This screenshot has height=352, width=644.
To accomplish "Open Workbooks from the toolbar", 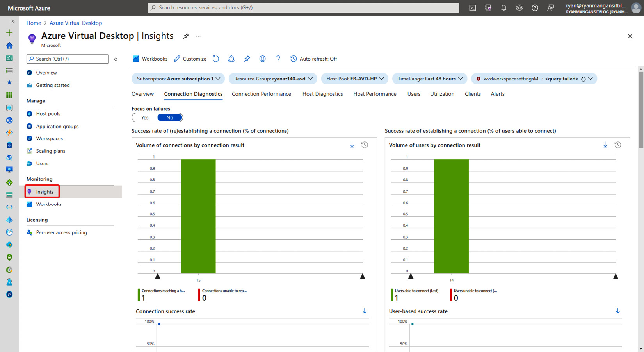I will pos(150,59).
